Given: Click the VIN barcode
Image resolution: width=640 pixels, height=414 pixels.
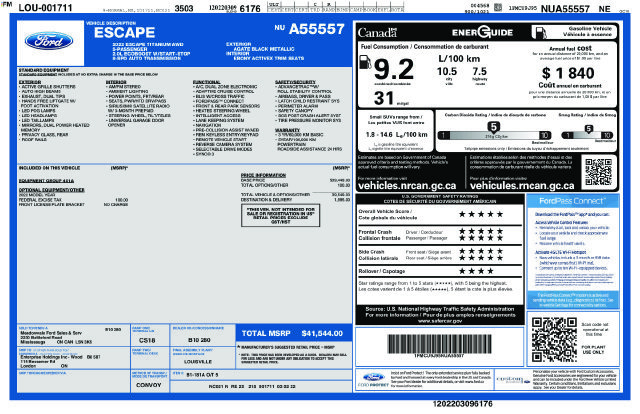Looking at the screenshot, I should click(439, 344).
